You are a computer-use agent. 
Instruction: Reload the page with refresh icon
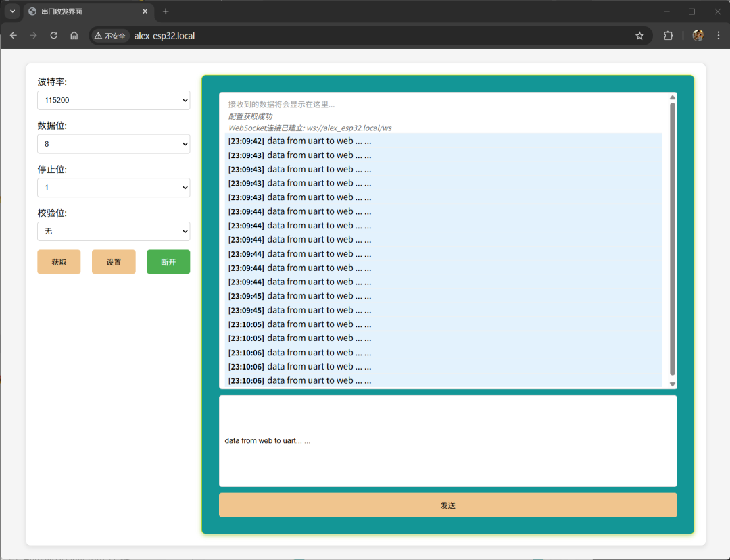click(54, 36)
